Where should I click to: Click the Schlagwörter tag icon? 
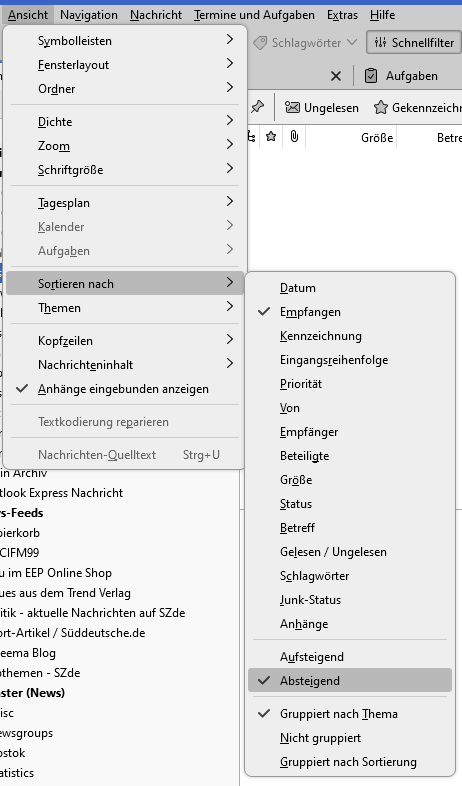click(x=260, y=43)
